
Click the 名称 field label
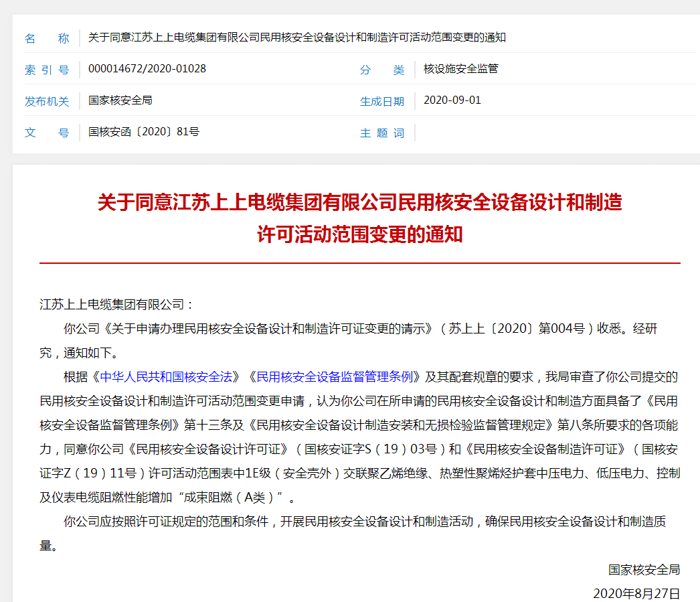click(47, 38)
